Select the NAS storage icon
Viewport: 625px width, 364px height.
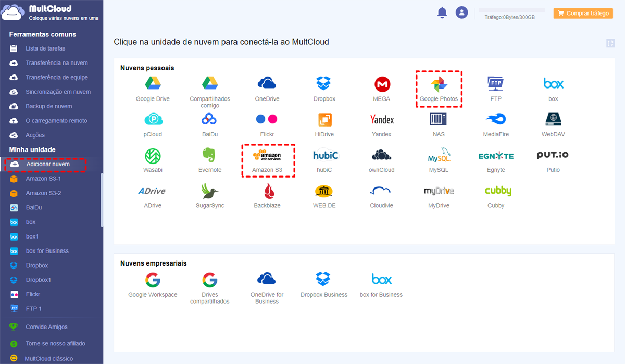[x=439, y=119]
